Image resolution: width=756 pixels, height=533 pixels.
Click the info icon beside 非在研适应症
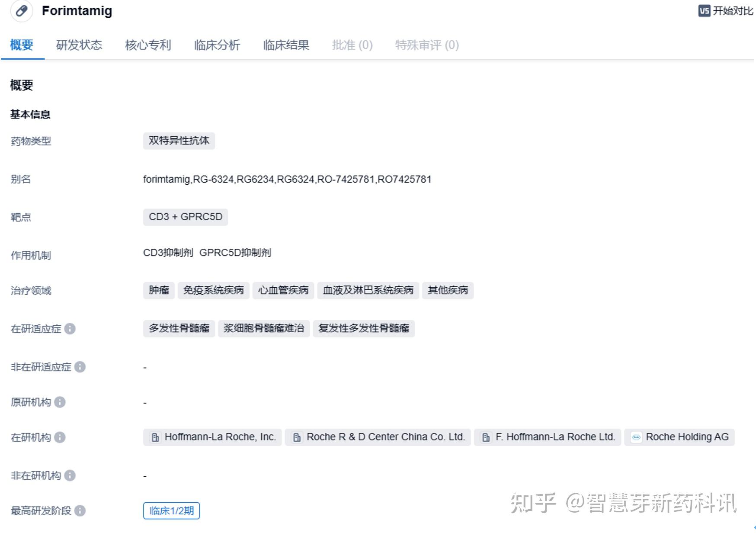80,367
